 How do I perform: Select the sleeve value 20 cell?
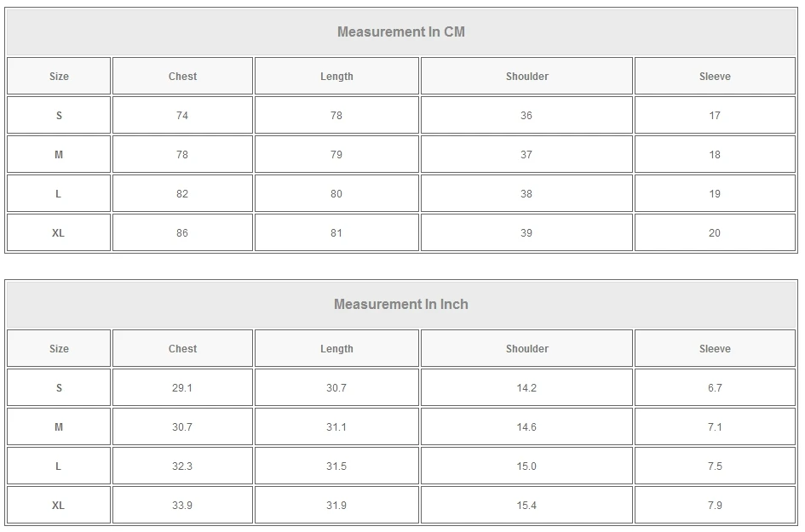pyautogui.click(x=715, y=233)
